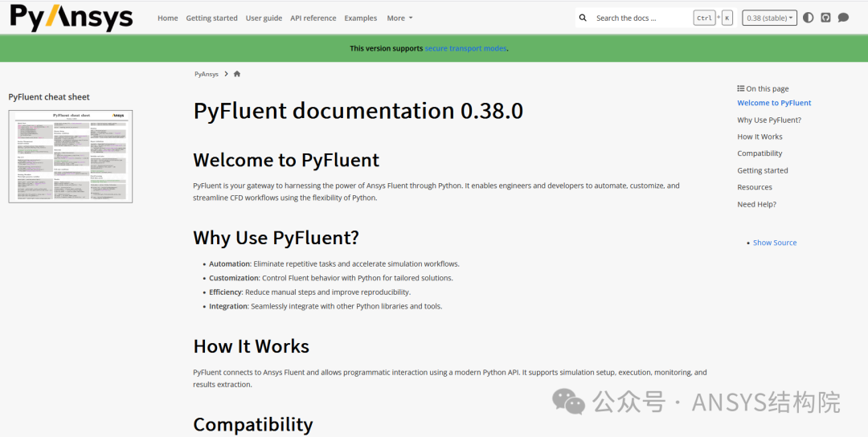Click the Welcome to PyFluent heading
Image resolution: width=868 pixels, height=437 pixels.
286,160
